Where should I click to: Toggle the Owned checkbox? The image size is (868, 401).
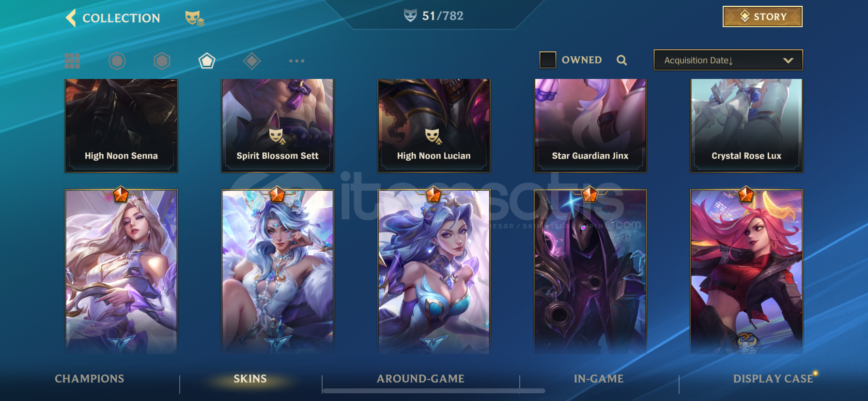[548, 60]
